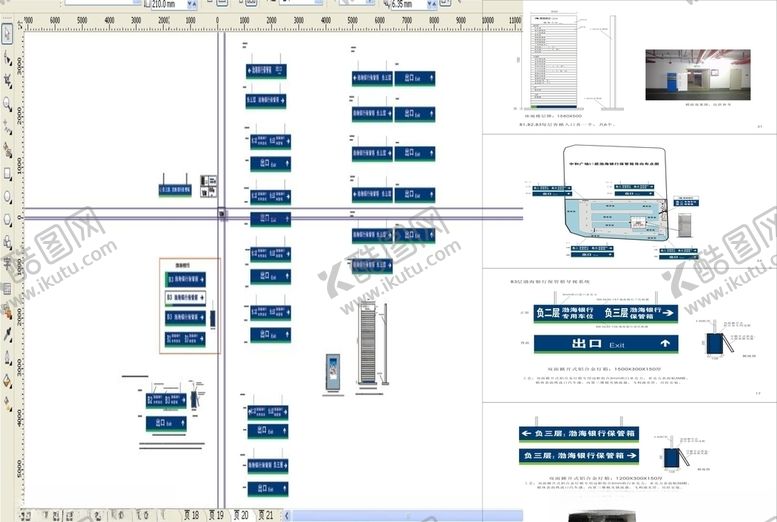Select the white-background B3 sign in orange frame

185,297
